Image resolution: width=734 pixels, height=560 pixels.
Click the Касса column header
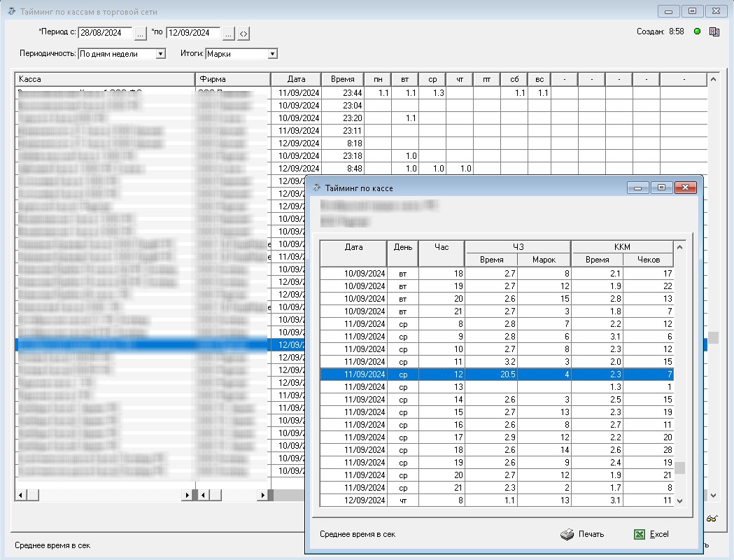(105, 79)
